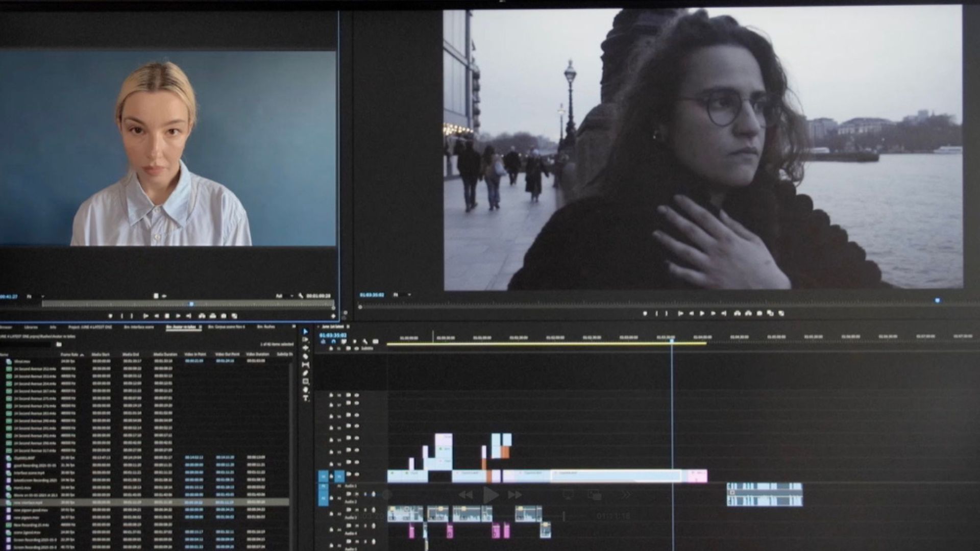Create new bin with folder icon

click(x=59, y=344)
